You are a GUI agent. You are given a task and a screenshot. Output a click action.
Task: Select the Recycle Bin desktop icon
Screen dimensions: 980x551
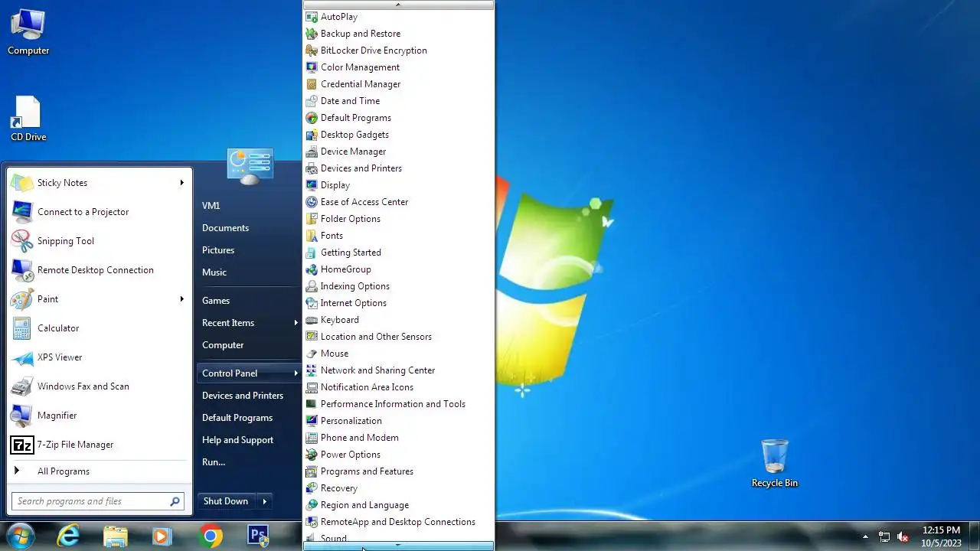(775, 463)
